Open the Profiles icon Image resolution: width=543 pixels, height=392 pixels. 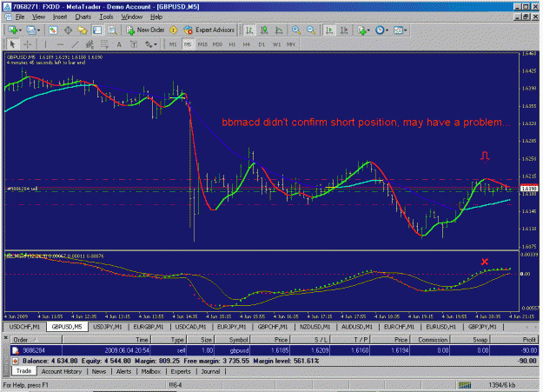pos(31,30)
